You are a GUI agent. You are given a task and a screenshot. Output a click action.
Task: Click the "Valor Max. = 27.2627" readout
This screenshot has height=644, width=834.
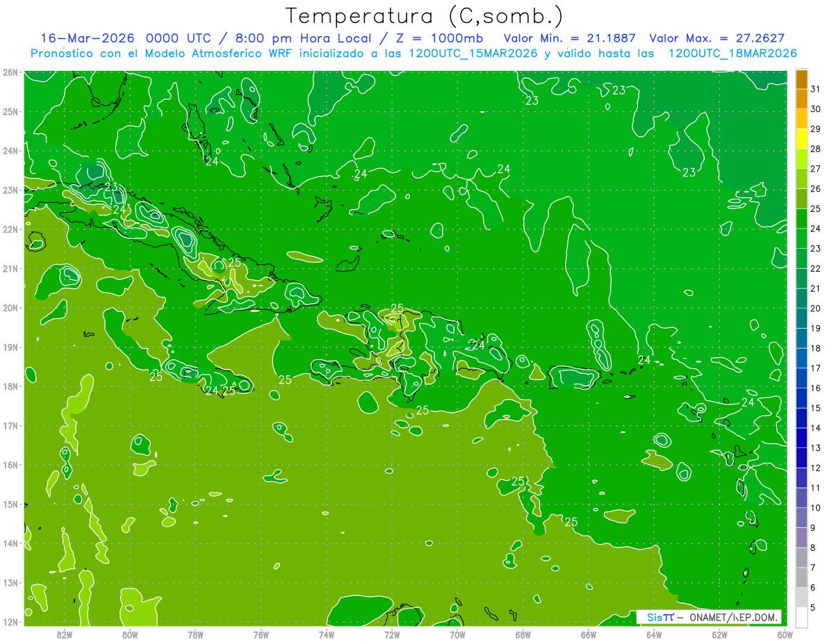pos(717,38)
